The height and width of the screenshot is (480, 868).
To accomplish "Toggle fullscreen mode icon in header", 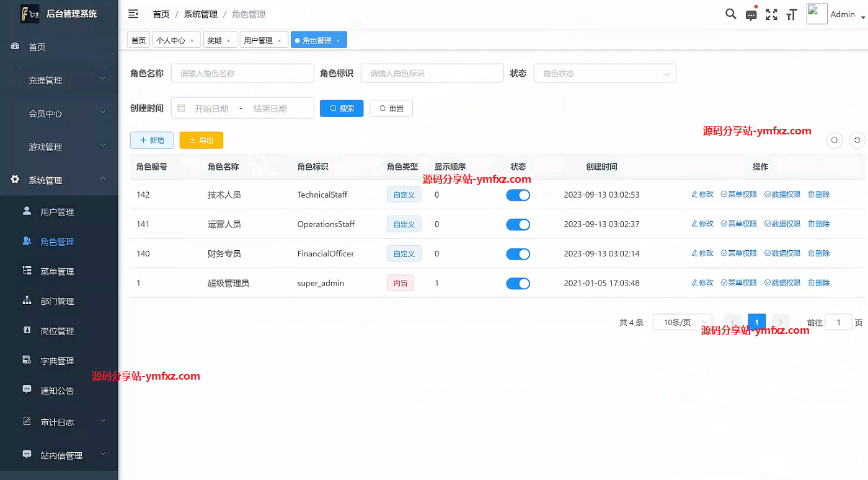I will coord(771,15).
